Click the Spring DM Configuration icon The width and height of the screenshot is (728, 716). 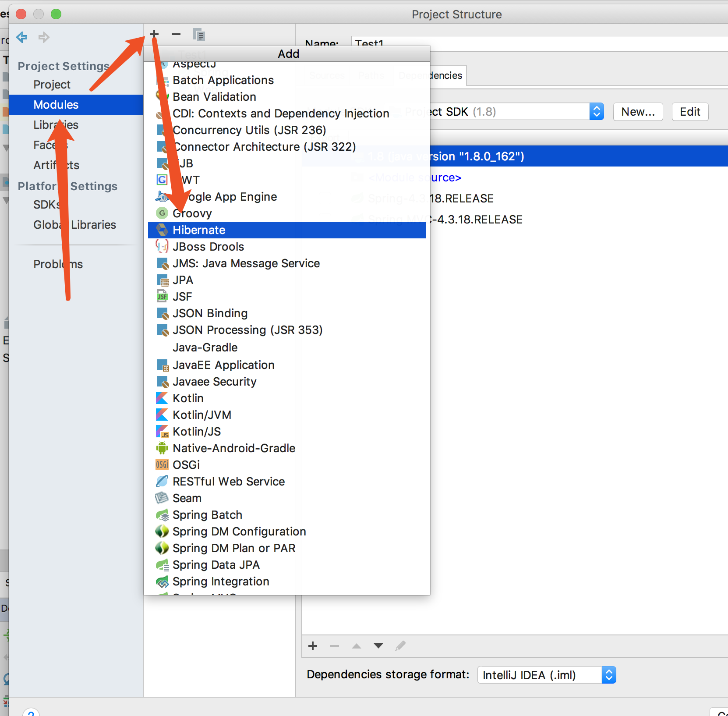(x=162, y=532)
